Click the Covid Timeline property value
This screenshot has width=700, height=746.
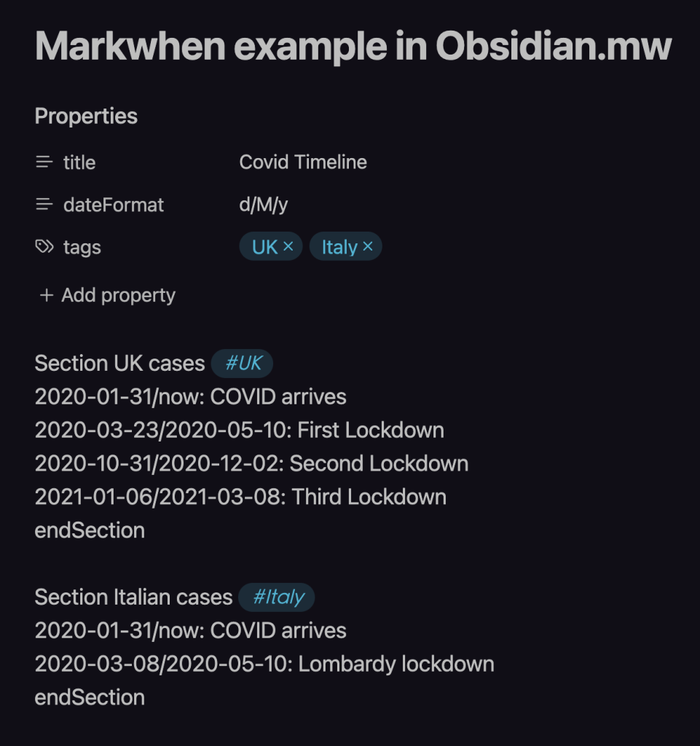(x=302, y=162)
